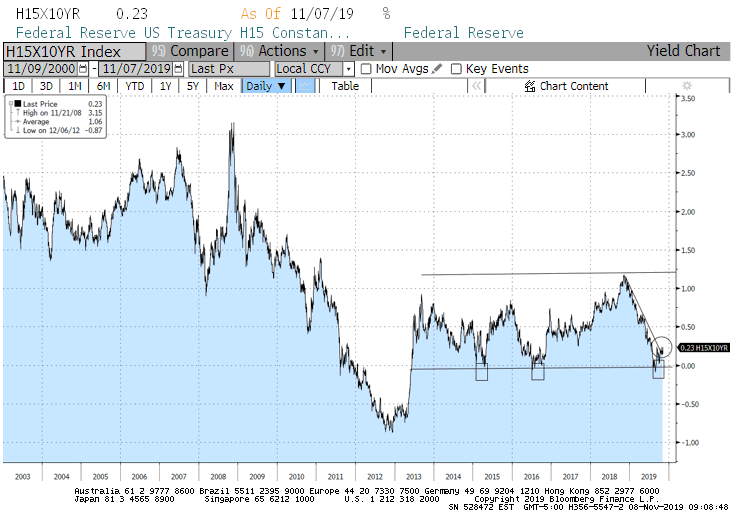Select the YTD time range button
Viewport: 736px width, 530px height.
pyautogui.click(x=135, y=86)
